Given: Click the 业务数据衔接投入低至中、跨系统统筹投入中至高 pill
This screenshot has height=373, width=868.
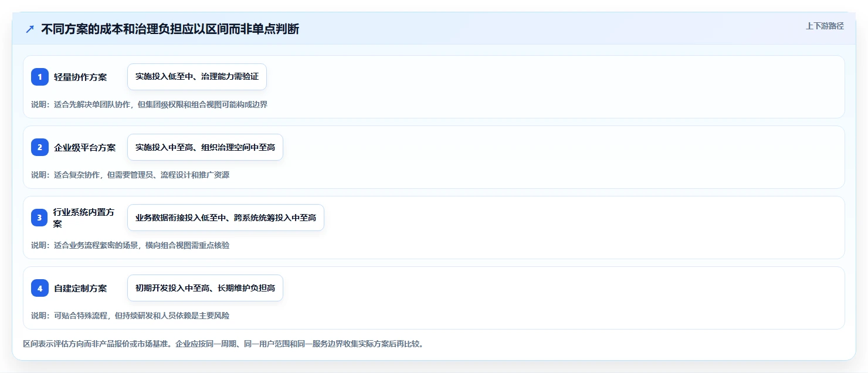Looking at the screenshot, I should [226, 218].
